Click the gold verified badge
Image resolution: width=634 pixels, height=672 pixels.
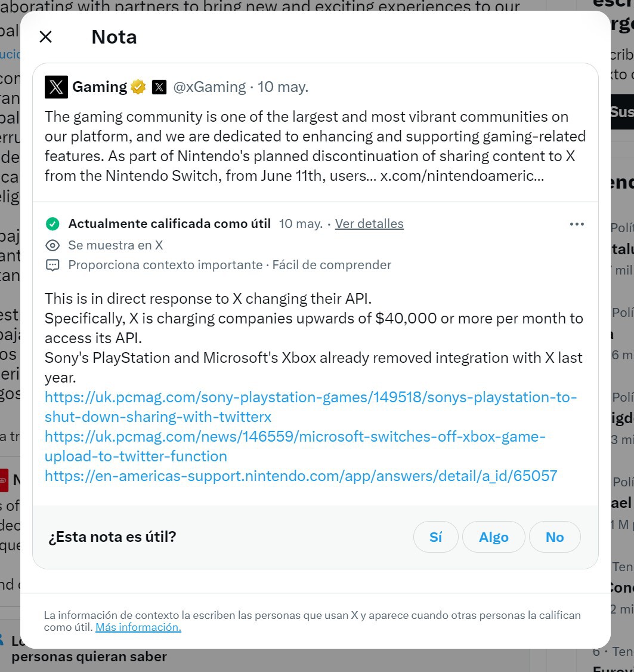138,87
